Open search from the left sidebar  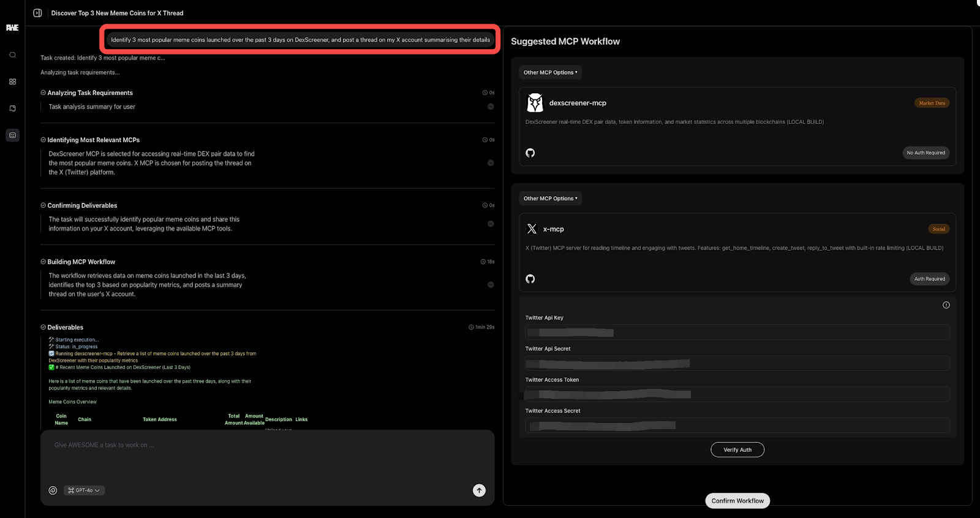click(12, 55)
